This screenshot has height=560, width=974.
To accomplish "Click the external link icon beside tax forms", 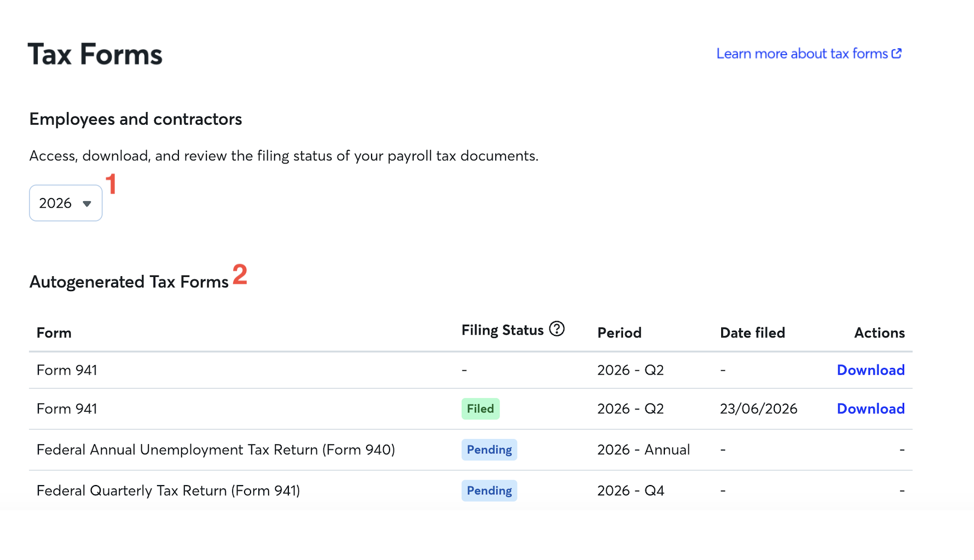I will [896, 53].
